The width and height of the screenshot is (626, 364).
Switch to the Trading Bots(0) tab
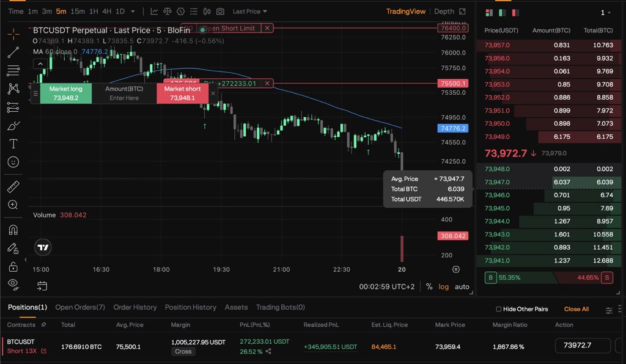280,307
